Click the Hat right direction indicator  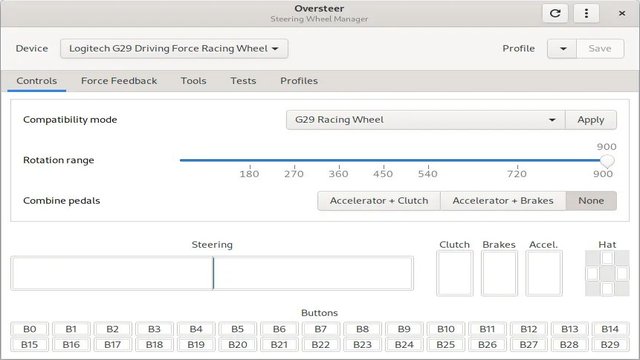(x=622, y=273)
